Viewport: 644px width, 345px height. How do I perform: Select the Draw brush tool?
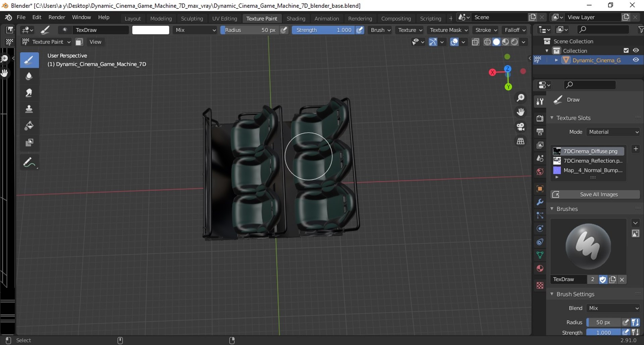point(29,60)
